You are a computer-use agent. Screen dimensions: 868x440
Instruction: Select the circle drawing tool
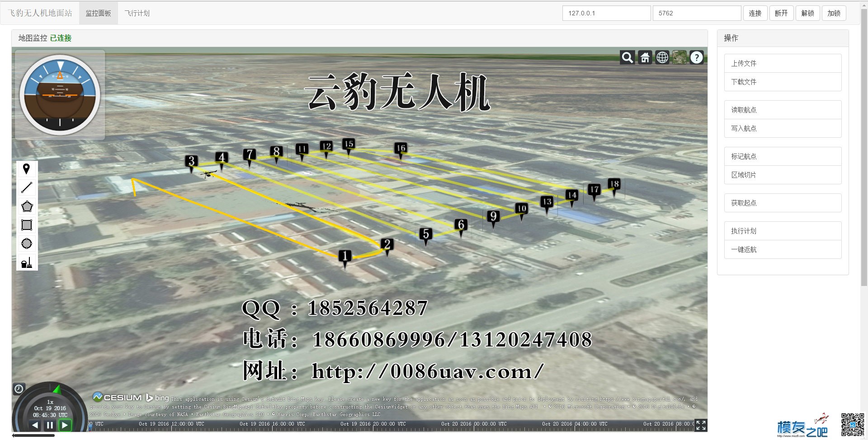(x=27, y=243)
